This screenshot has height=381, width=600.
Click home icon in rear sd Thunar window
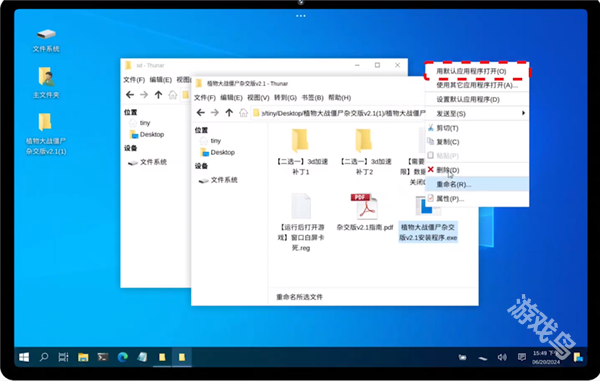click(173, 94)
